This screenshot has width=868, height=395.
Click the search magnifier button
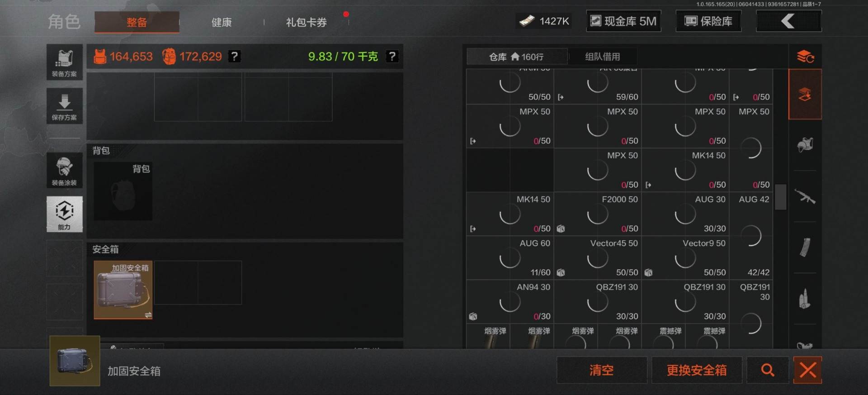tap(768, 370)
